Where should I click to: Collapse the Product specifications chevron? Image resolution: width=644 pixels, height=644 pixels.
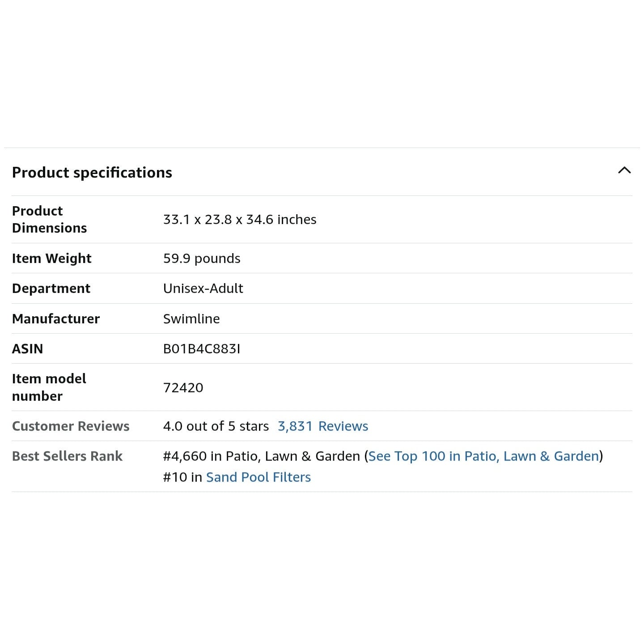pyautogui.click(x=624, y=170)
